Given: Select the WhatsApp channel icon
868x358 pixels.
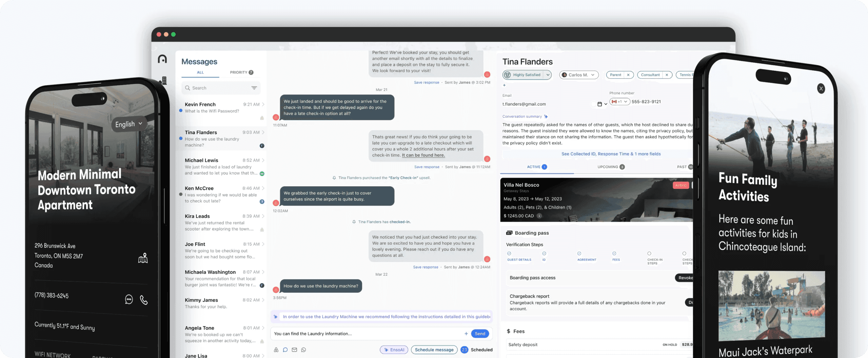Looking at the screenshot, I should 303,350.
